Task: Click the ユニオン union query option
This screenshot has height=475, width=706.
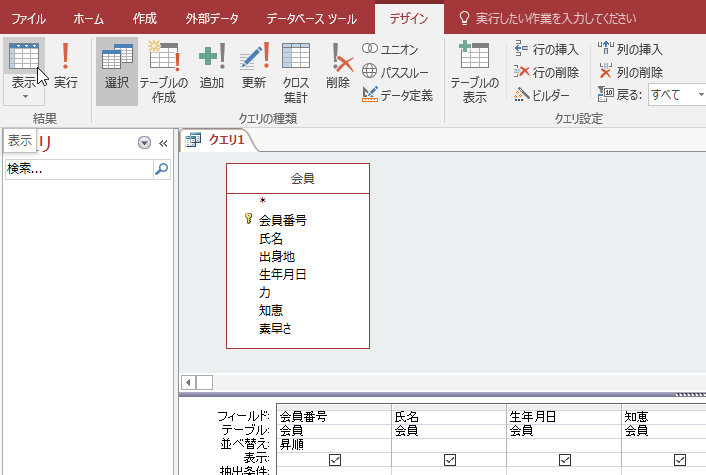Action: point(390,49)
